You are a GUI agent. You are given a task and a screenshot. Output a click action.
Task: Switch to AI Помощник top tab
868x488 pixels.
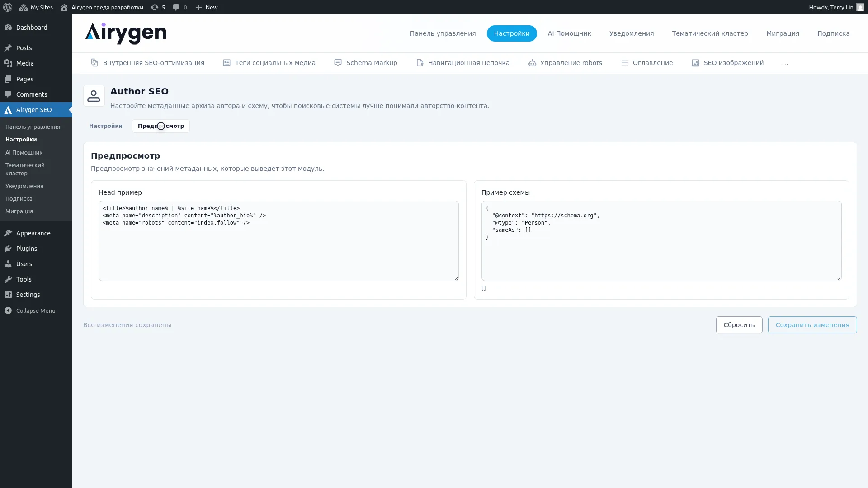pos(569,33)
